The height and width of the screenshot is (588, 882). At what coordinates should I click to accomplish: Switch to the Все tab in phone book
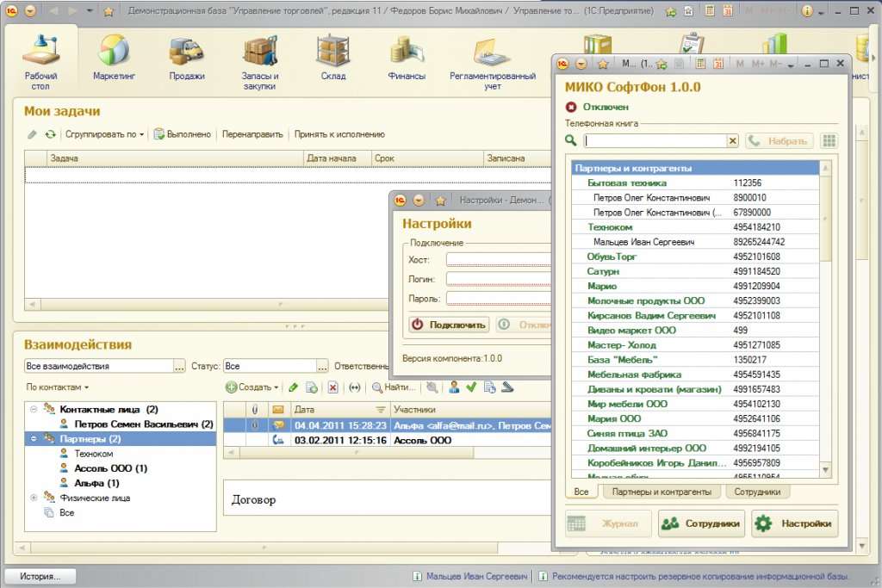point(581,492)
